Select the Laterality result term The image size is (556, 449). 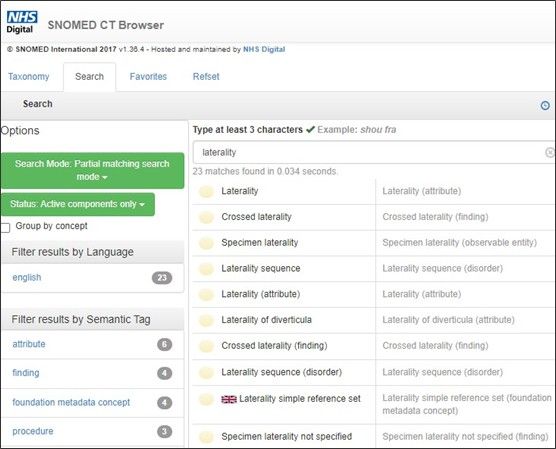pos(240,191)
